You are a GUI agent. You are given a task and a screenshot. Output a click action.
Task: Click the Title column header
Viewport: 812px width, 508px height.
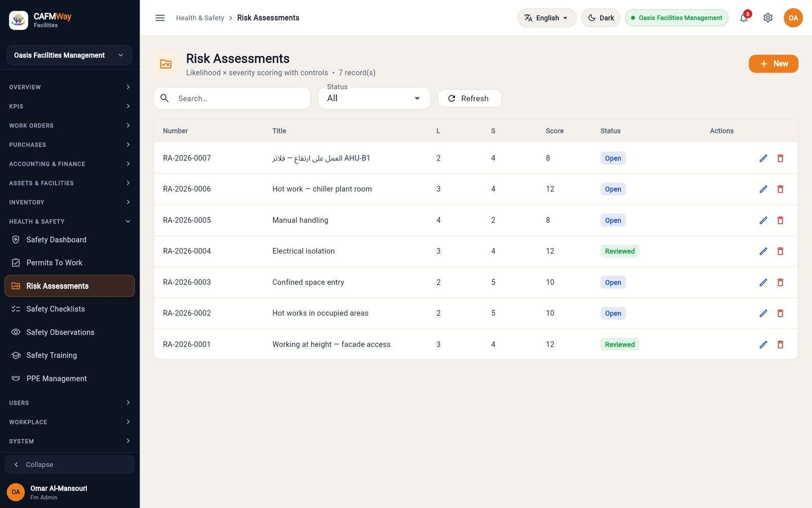(x=279, y=131)
